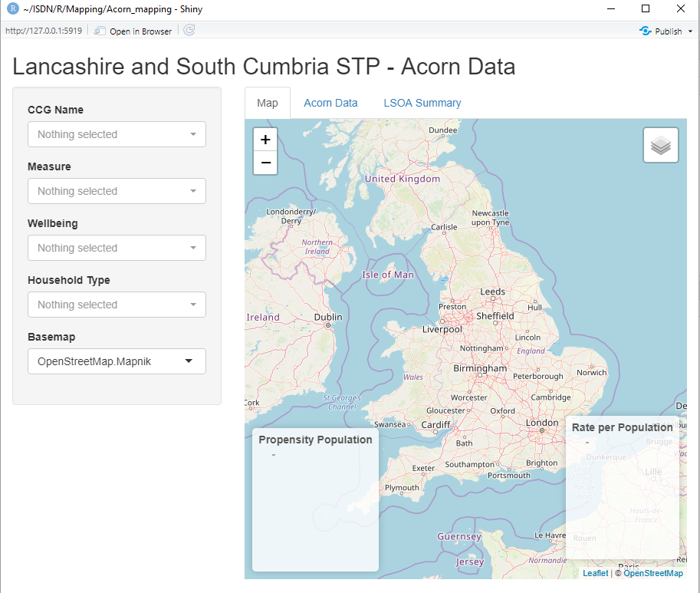Click the Birmingham label on the map

tap(481, 368)
